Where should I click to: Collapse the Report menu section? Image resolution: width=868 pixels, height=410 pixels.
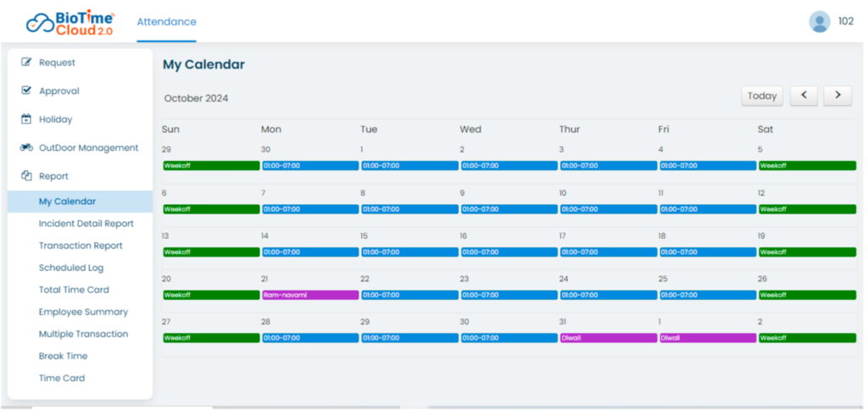click(x=53, y=176)
